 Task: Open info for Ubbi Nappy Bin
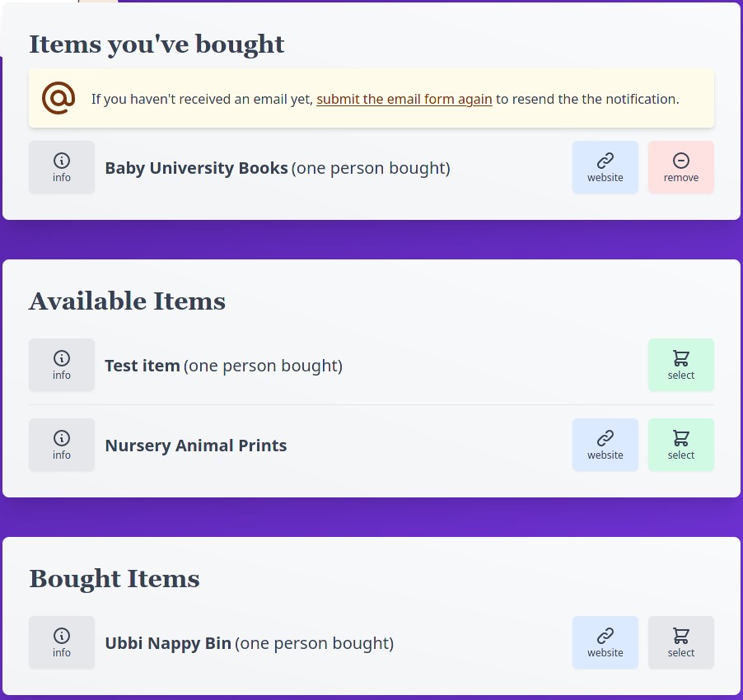[x=62, y=642]
